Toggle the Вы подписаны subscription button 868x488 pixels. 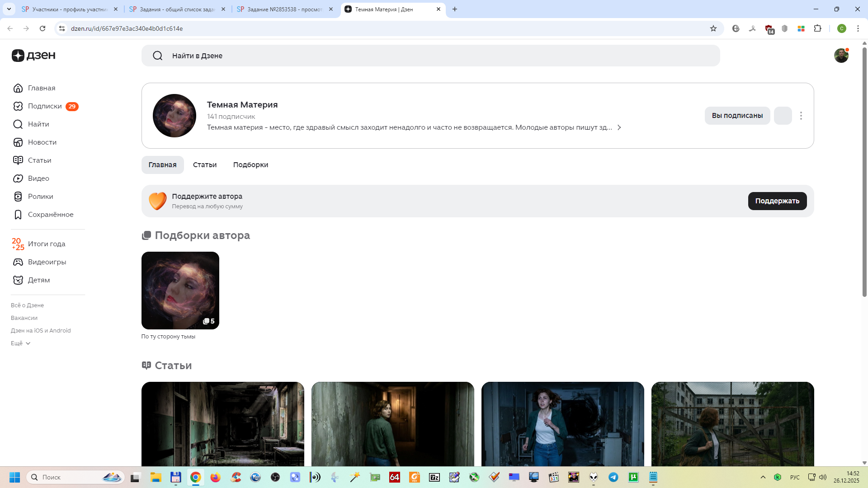pyautogui.click(x=737, y=116)
